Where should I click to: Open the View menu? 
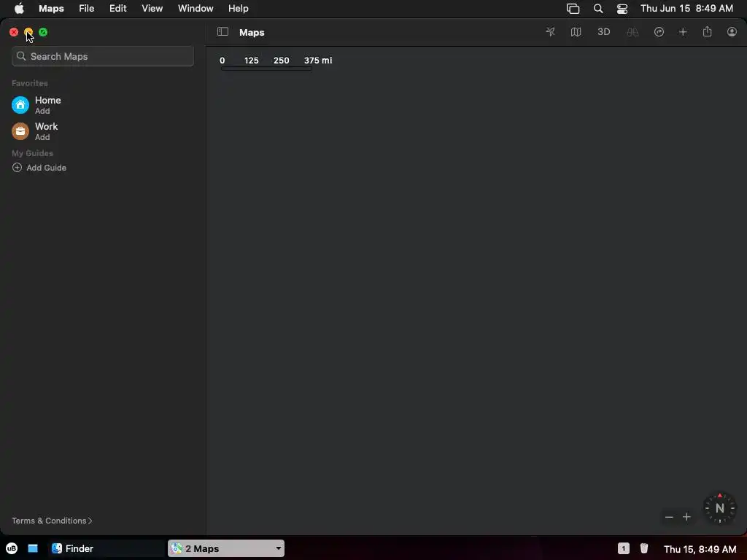pyautogui.click(x=152, y=9)
